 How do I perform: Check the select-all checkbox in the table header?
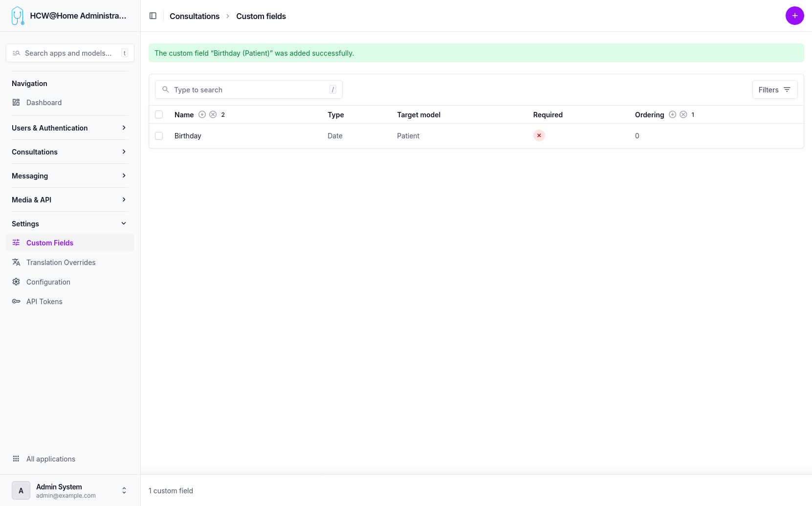click(x=159, y=114)
